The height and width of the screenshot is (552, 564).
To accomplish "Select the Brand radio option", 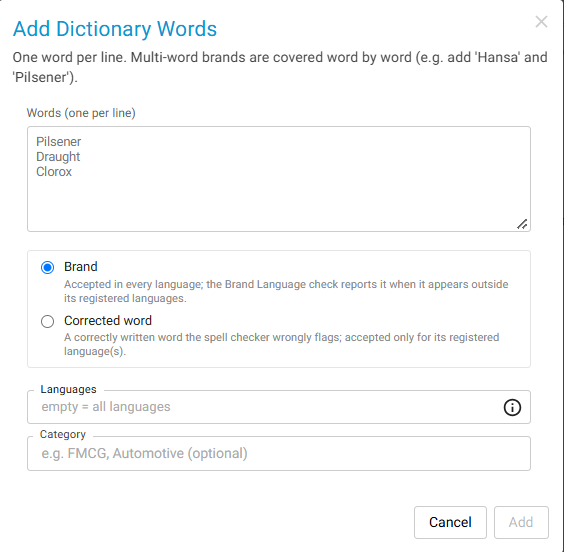I will tap(47, 268).
